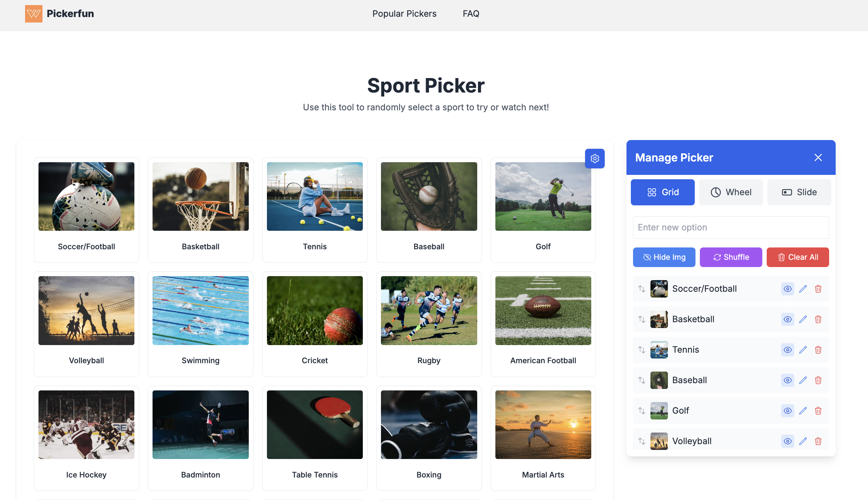Image resolution: width=868 pixels, height=500 pixels.
Task: Select the Grid layout icon
Action: point(653,192)
